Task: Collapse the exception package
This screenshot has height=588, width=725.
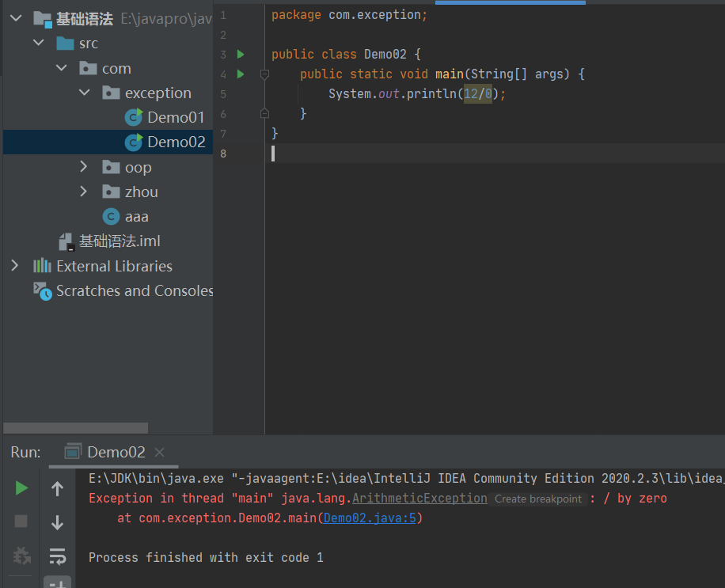Action: (85, 93)
